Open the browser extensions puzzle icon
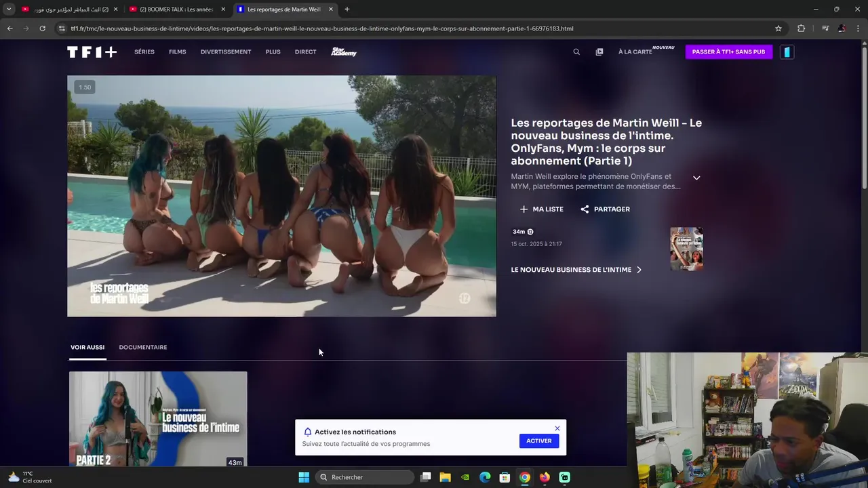The image size is (868, 488). (802, 28)
